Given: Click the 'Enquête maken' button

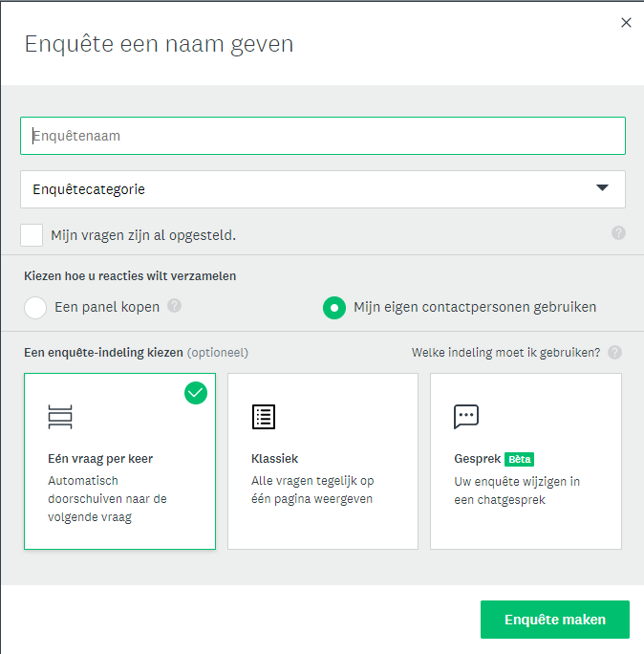Looking at the screenshot, I should coord(555,620).
